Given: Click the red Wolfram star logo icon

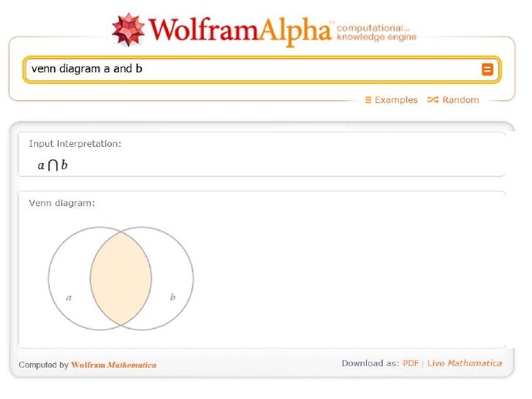Looking at the screenshot, I should click(128, 29).
